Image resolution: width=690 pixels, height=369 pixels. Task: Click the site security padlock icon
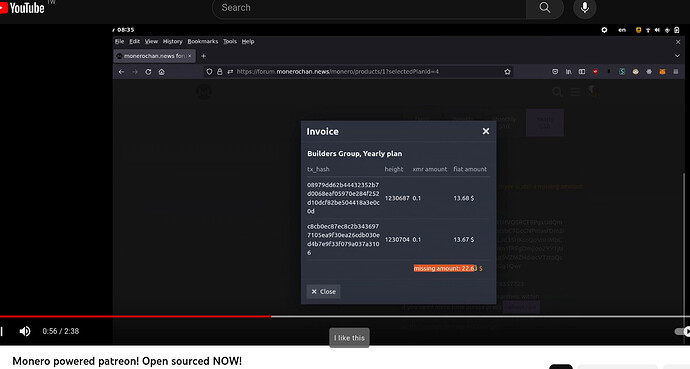pyautogui.click(x=220, y=72)
